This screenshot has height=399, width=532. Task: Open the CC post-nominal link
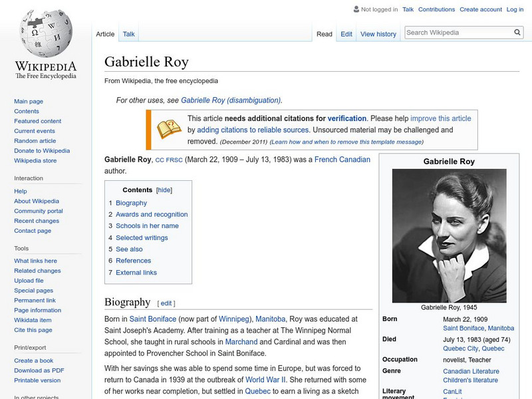click(160, 160)
